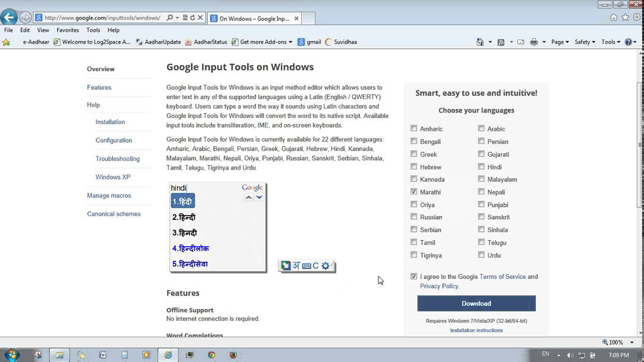The width and height of the screenshot is (644, 362).
Task: Open Firefox from the taskbar
Action: (233, 355)
